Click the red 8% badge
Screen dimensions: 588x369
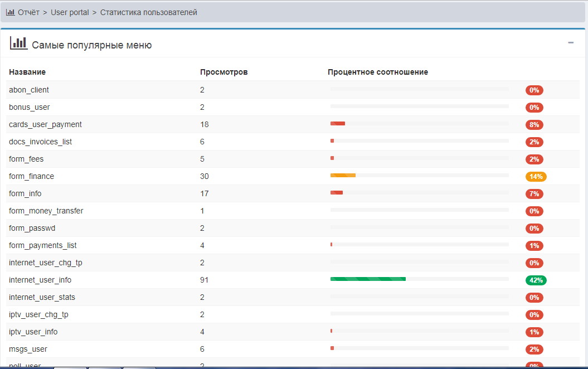click(x=534, y=125)
